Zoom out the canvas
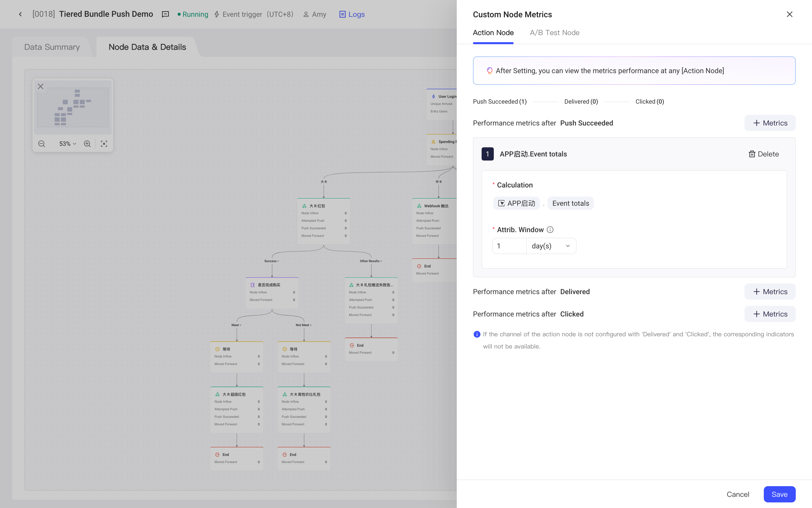The height and width of the screenshot is (508, 812). point(42,144)
